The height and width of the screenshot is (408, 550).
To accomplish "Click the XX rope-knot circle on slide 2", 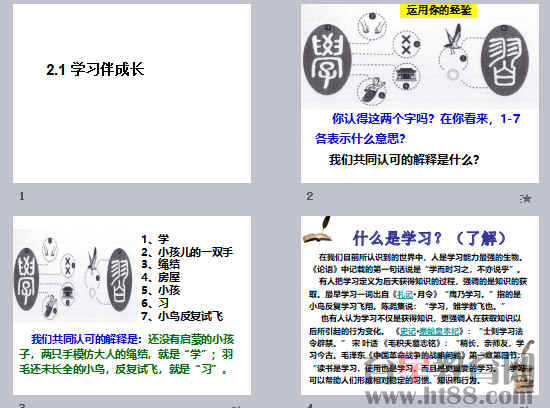I will point(407,44).
